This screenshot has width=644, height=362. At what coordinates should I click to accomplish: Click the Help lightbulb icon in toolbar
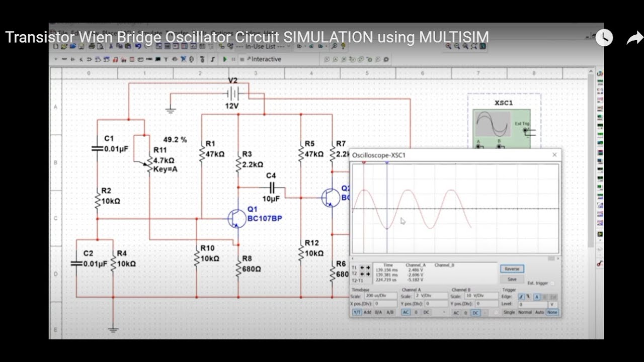pos(343,46)
